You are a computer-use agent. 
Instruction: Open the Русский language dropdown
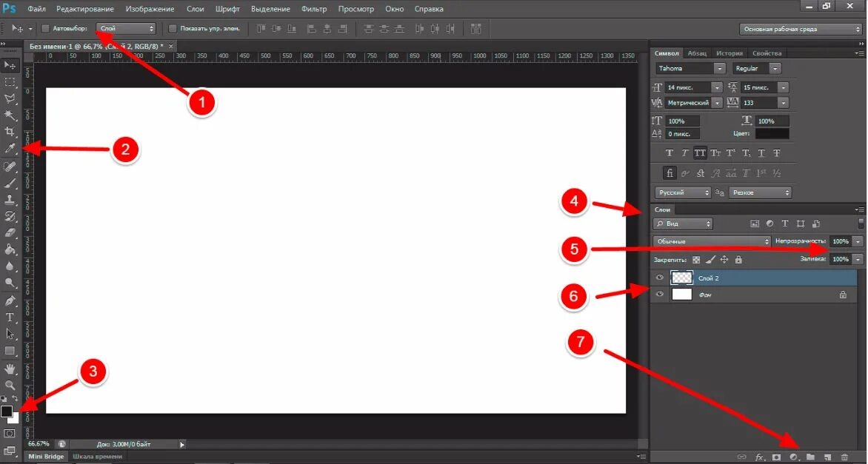point(683,192)
